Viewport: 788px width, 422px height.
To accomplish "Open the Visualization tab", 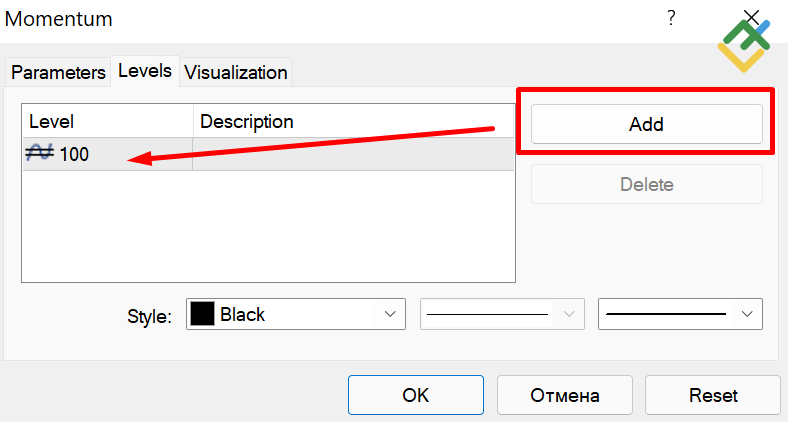I will pyautogui.click(x=236, y=72).
